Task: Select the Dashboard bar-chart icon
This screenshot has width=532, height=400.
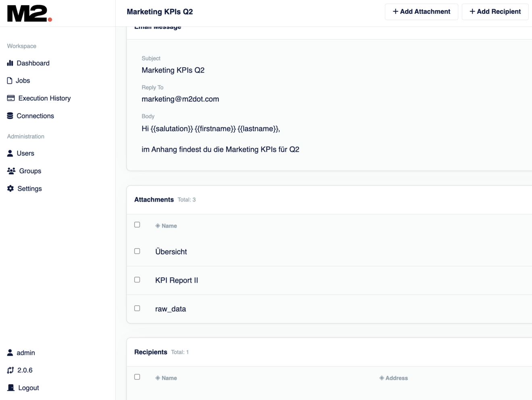Action: [x=10, y=63]
